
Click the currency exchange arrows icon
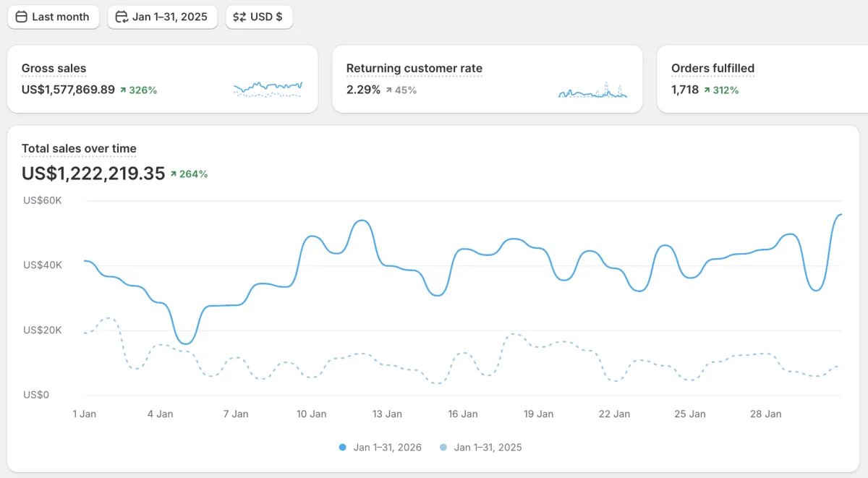(239, 17)
